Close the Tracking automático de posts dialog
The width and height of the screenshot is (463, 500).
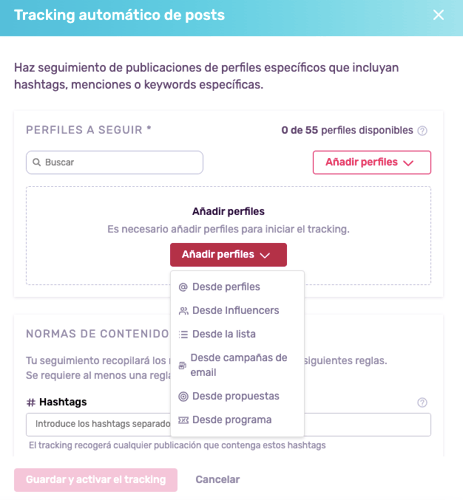pos(438,15)
